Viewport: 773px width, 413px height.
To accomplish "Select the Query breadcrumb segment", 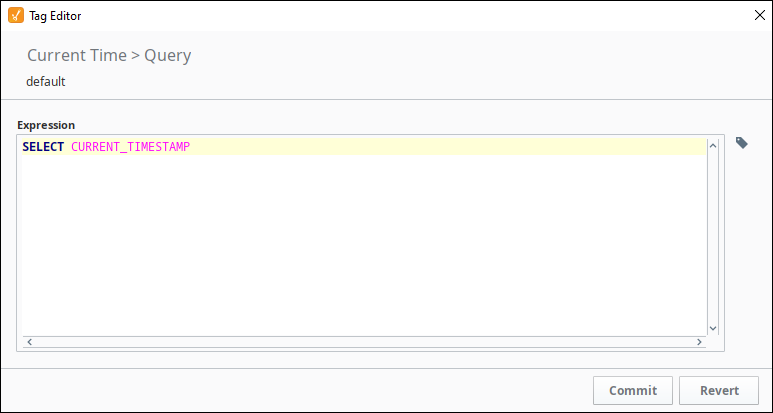I will click(x=168, y=56).
